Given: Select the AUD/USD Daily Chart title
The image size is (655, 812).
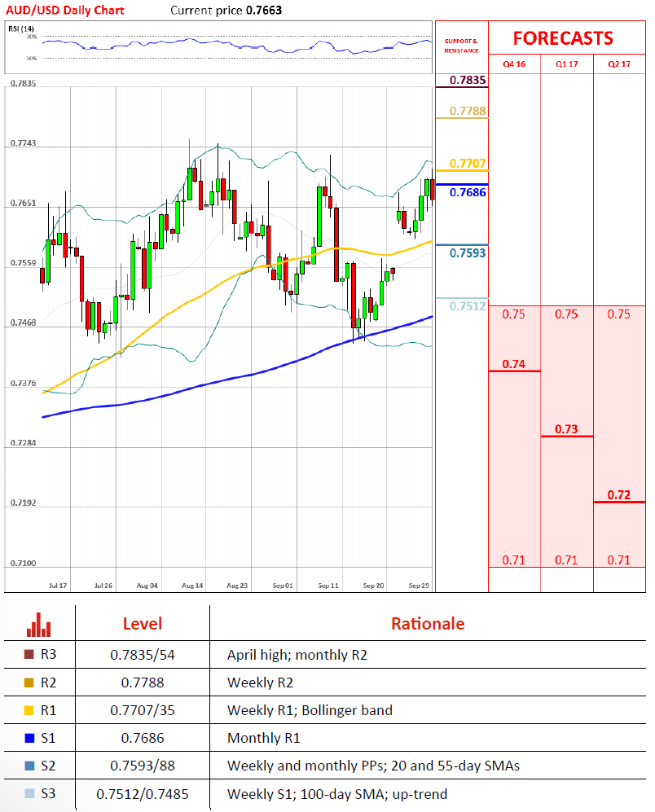Looking at the screenshot, I should [x=65, y=11].
